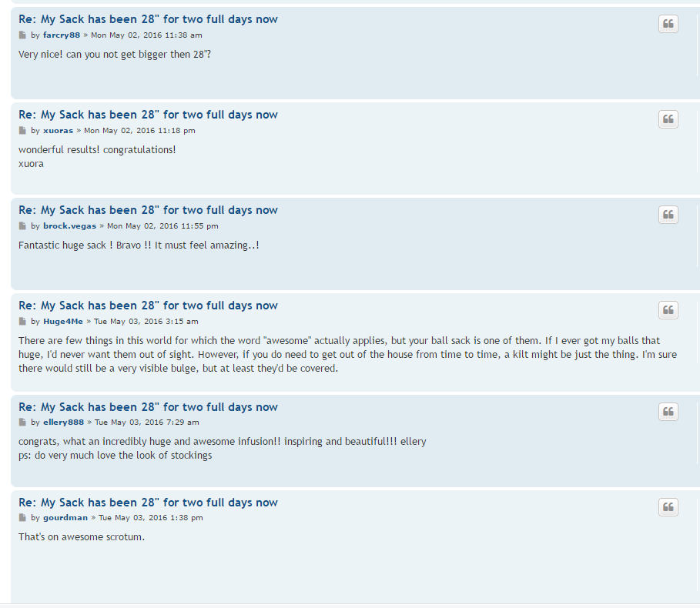This screenshot has height=608, width=700.
Task: Click post icon beside brock.vegas
Action: click(x=22, y=226)
